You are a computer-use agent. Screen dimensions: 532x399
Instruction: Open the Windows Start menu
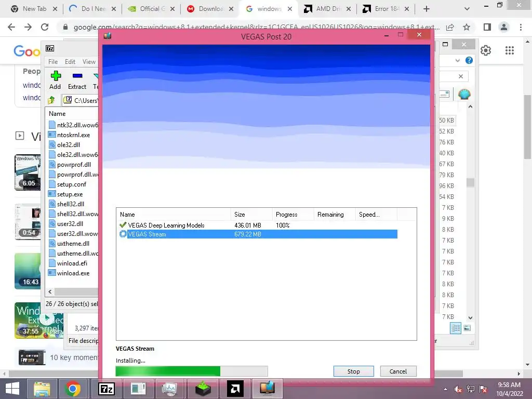pyautogui.click(x=12, y=389)
